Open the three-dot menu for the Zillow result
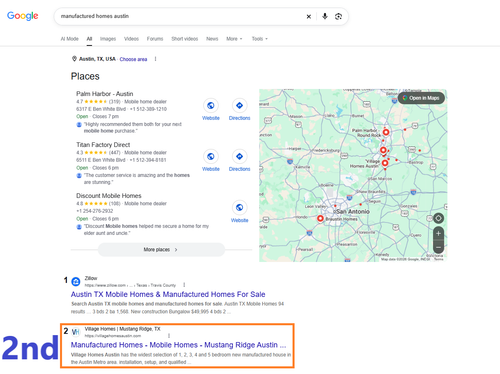Image resolution: width=500 pixels, height=374 pixels. point(184,285)
